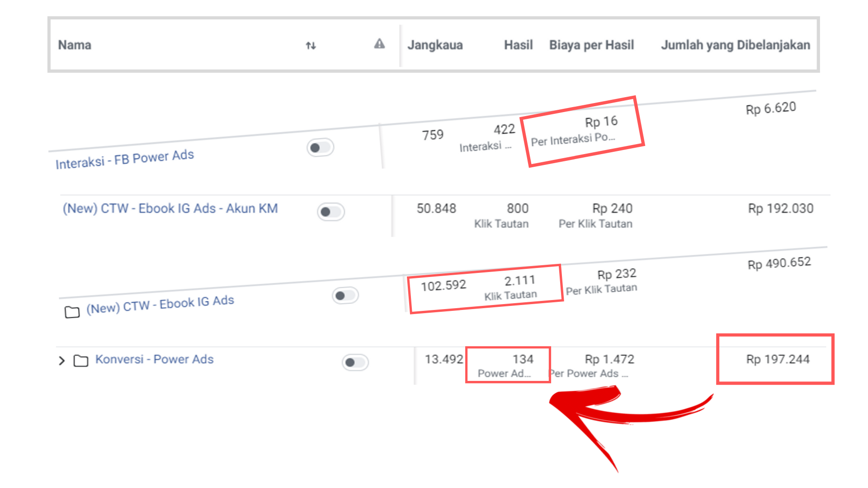Open the Konversi - Power Ads campaign link

coord(154,360)
